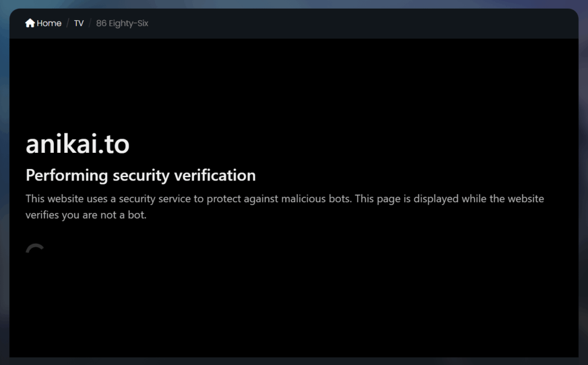Go to the TV breadcrumb category
The height and width of the screenshot is (365, 588).
pos(79,24)
